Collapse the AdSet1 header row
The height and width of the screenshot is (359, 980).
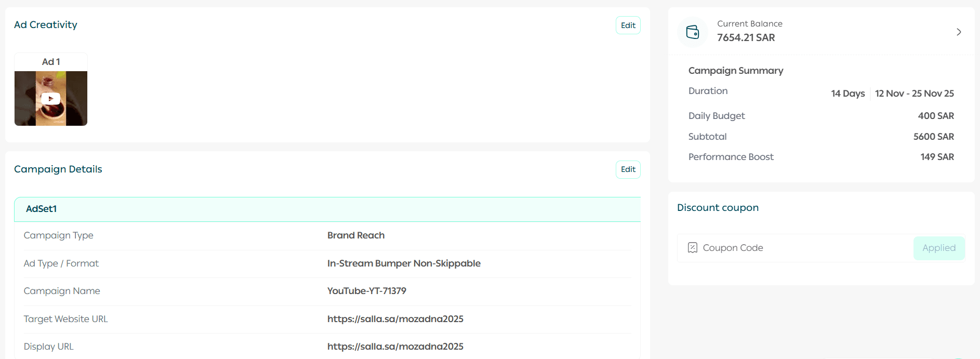click(x=327, y=209)
